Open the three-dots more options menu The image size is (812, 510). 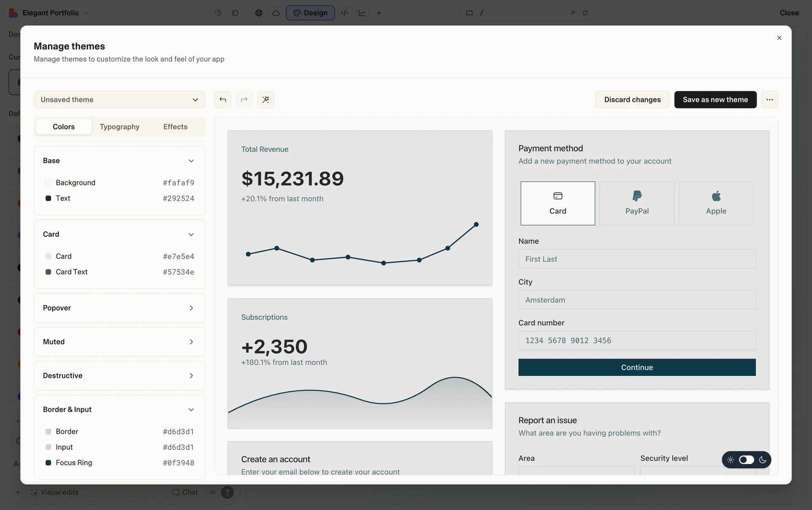point(769,99)
